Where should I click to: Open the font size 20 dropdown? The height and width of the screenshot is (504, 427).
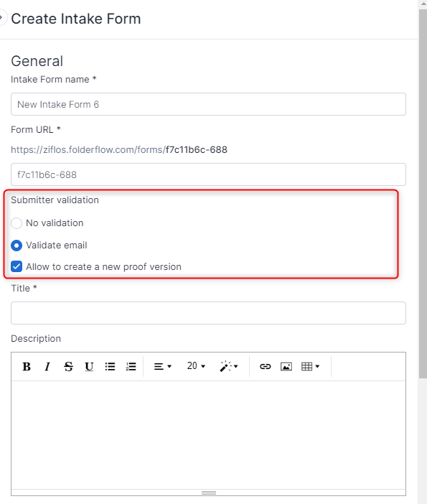[x=196, y=366]
